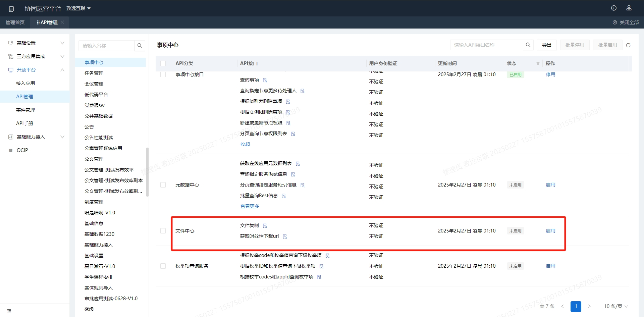Viewport: 644px width, 317px height.
Task: Click the platform logo icon in header
Action: point(11,9)
